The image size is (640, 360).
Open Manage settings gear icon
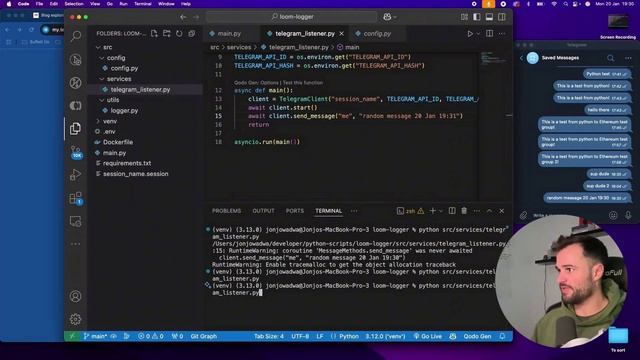[x=76, y=319]
